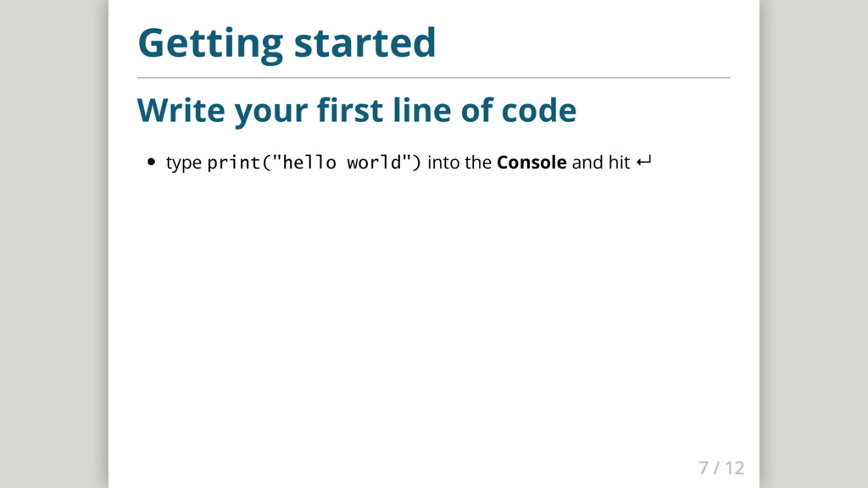Click the words "and hit" in the bullet
The height and width of the screenshot is (488, 868).
pyautogui.click(x=600, y=163)
